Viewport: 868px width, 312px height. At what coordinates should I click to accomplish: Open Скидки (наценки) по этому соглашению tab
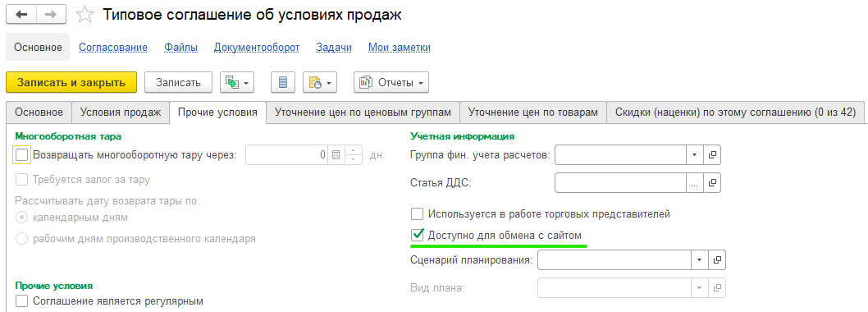(736, 112)
